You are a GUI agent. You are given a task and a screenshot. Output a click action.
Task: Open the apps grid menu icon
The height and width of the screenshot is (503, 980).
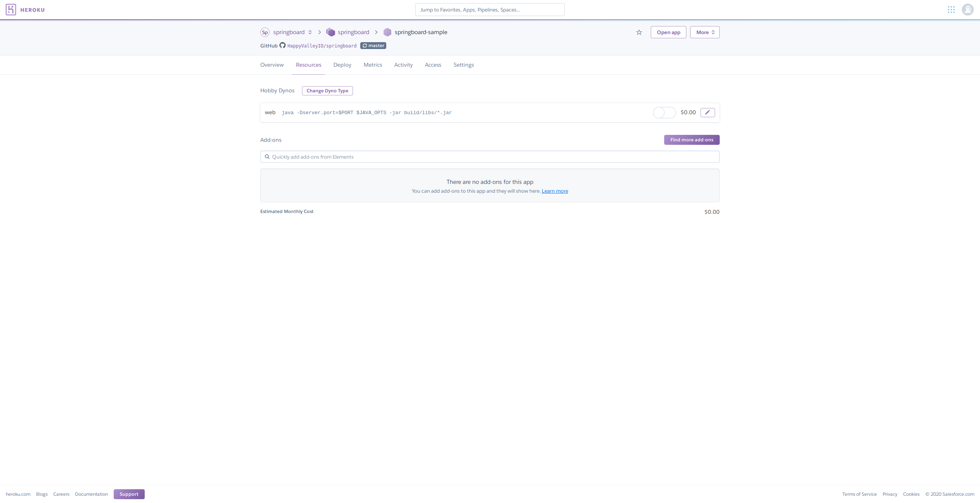[951, 10]
